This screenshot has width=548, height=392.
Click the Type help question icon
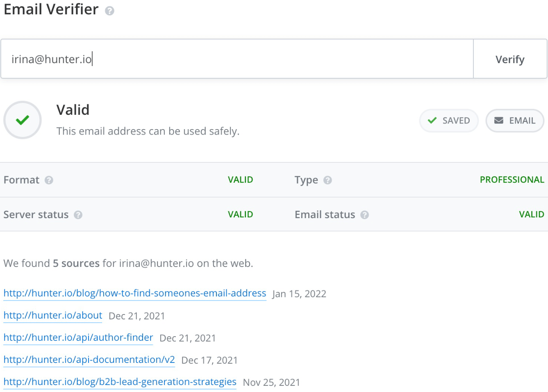pos(327,180)
